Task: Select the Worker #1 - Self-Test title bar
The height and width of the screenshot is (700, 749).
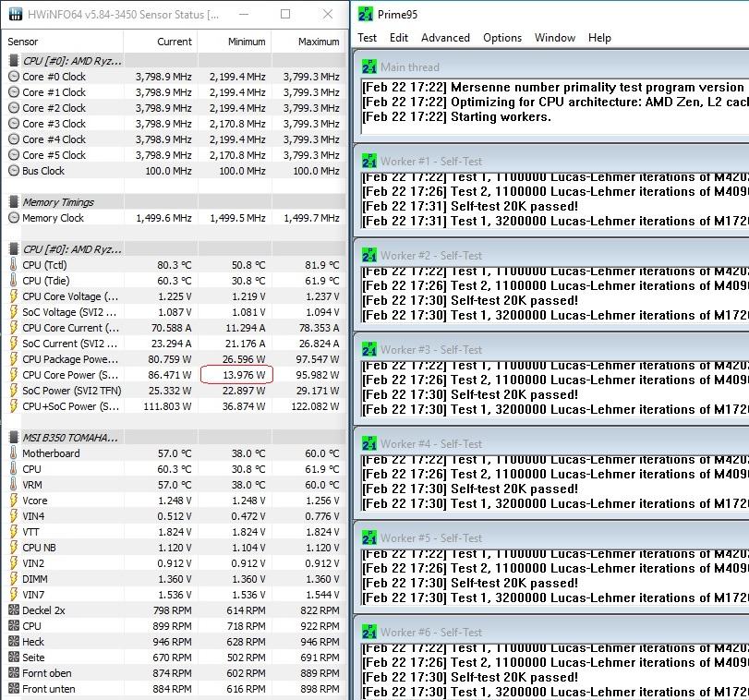Action: (551, 161)
